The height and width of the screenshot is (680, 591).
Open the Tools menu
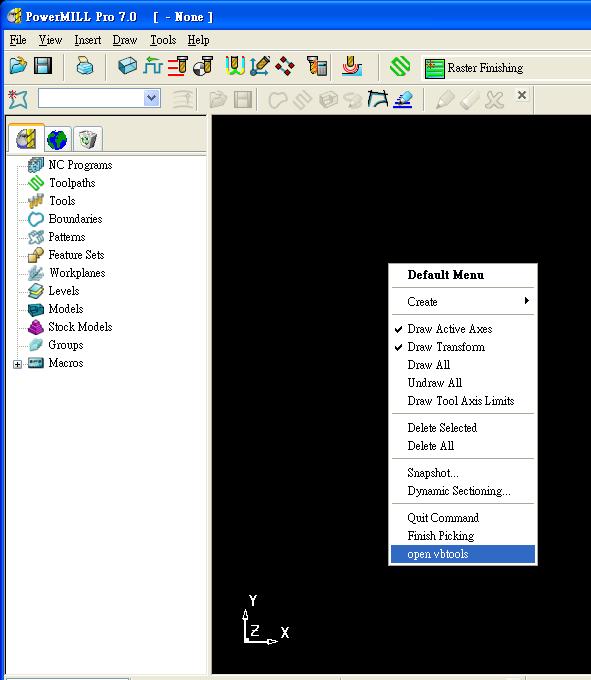163,40
